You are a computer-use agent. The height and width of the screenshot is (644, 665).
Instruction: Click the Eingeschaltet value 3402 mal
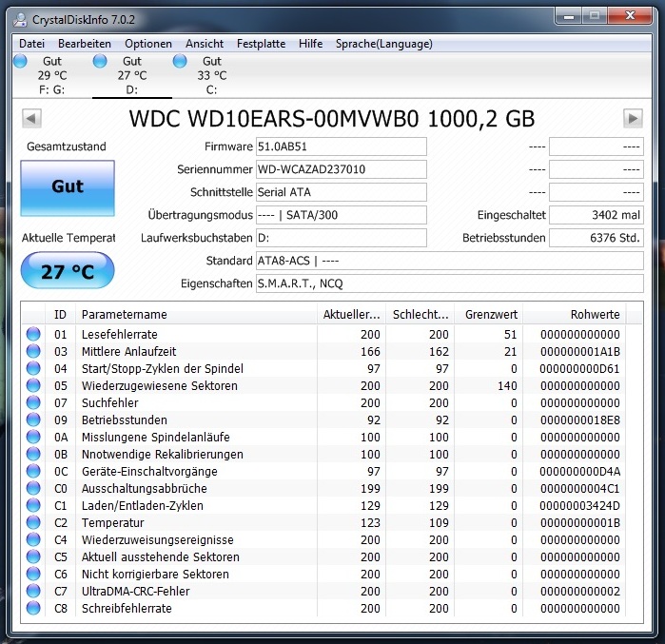597,215
